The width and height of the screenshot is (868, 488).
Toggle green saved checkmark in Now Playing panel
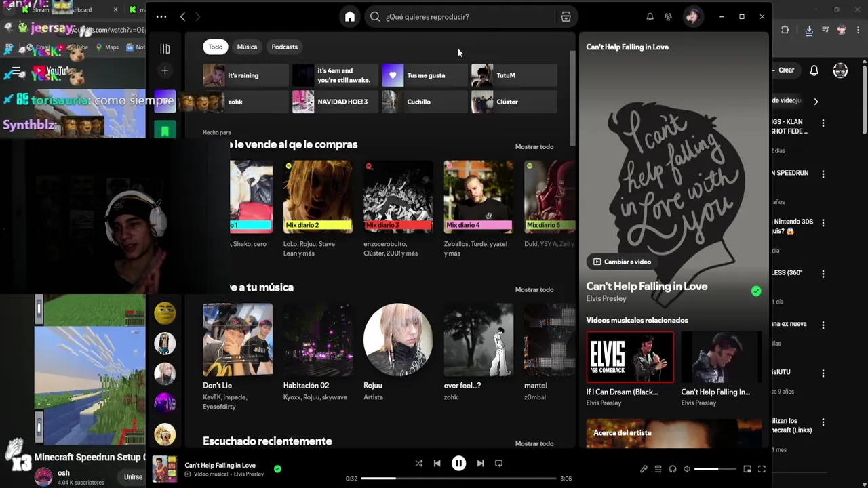coord(756,291)
